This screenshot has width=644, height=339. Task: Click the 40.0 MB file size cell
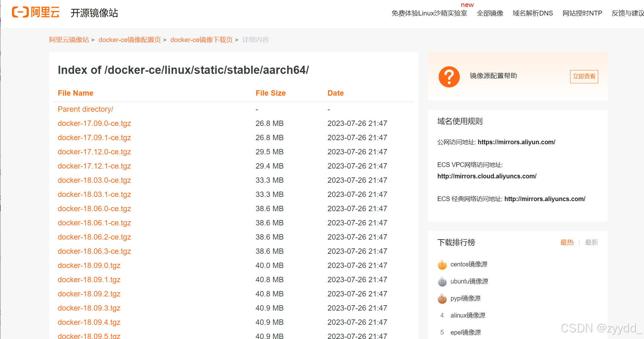pos(269,265)
